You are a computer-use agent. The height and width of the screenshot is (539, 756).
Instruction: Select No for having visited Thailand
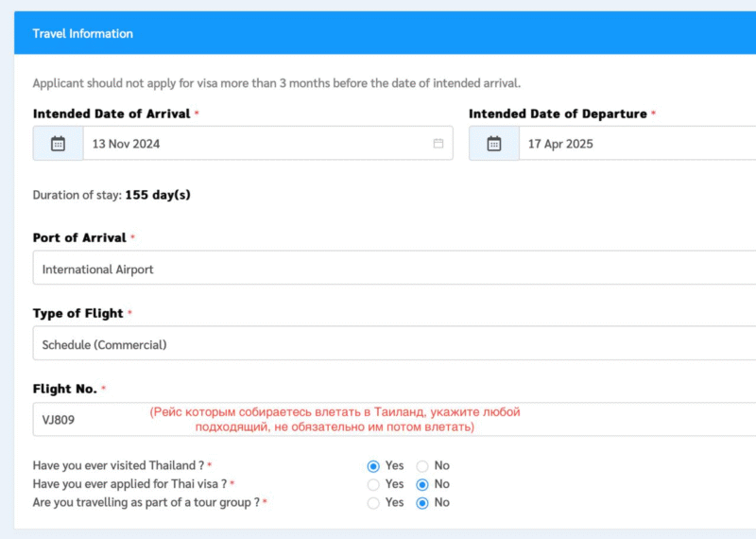tap(422, 466)
